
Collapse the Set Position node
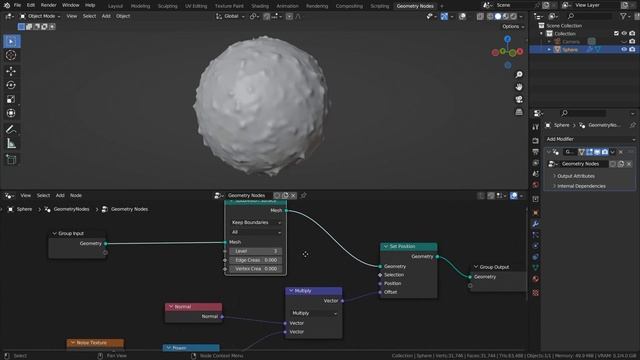[386, 247]
